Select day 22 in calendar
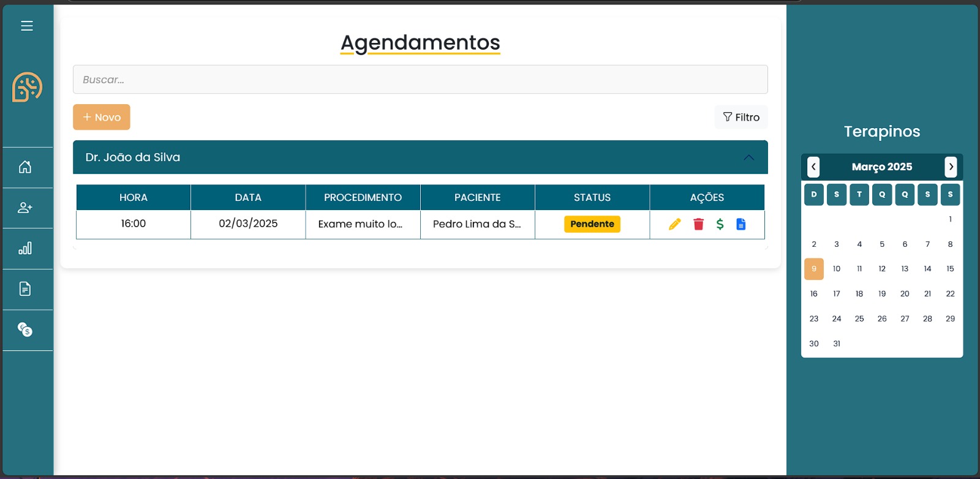Viewport: 980px width, 479px height. [951, 294]
